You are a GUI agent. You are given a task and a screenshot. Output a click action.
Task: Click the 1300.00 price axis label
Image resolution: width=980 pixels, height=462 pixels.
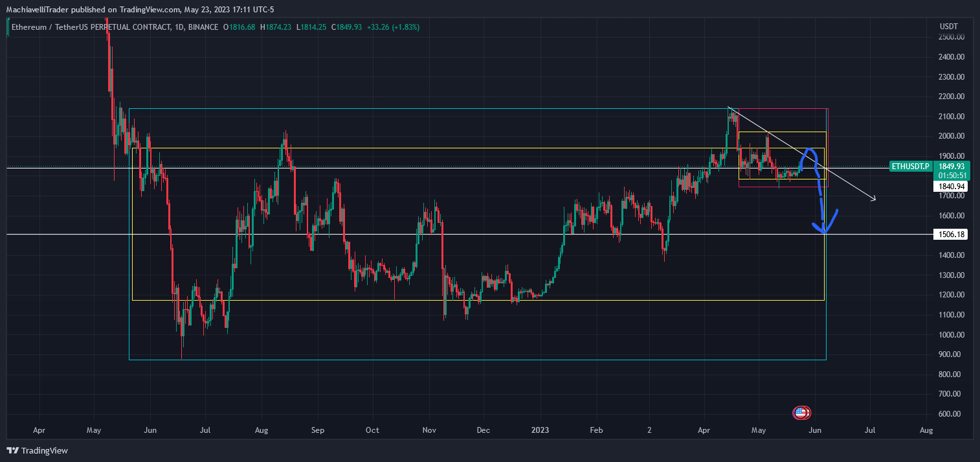click(x=952, y=275)
